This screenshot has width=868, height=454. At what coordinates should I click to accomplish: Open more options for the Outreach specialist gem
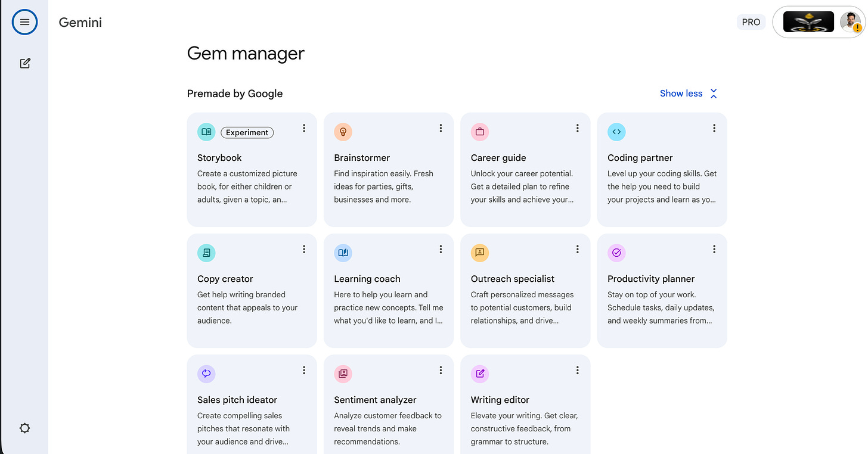click(x=577, y=249)
